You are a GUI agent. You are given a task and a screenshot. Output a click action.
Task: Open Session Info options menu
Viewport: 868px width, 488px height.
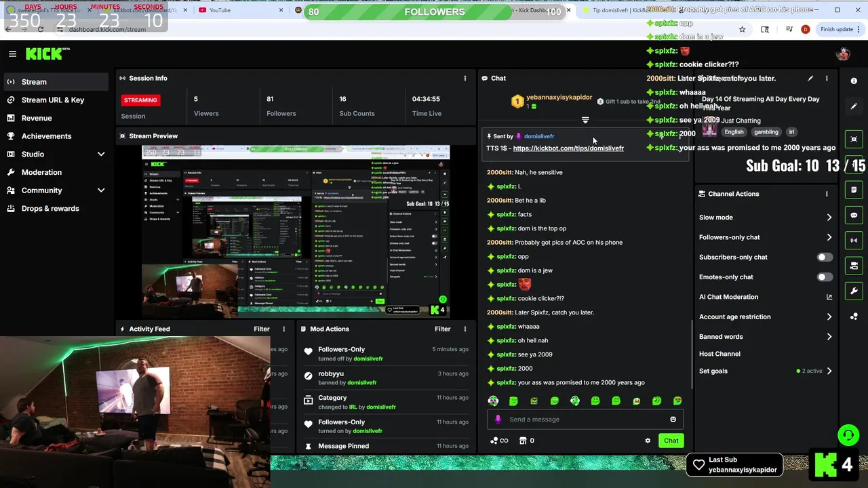465,78
